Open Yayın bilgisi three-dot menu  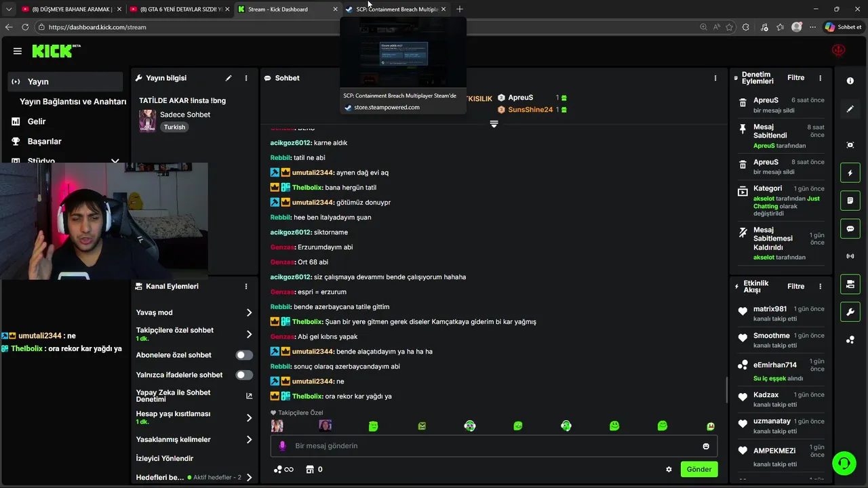(x=246, y=78)
